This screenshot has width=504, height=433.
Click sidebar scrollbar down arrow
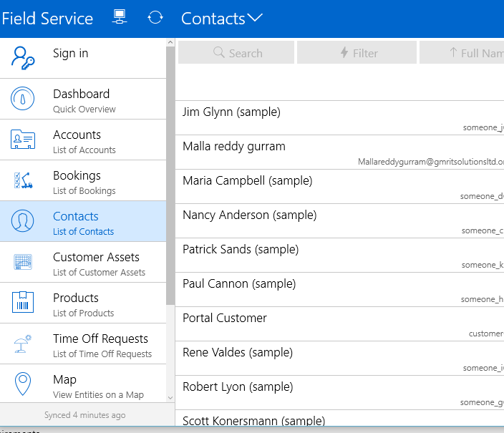tap(170, 398)
